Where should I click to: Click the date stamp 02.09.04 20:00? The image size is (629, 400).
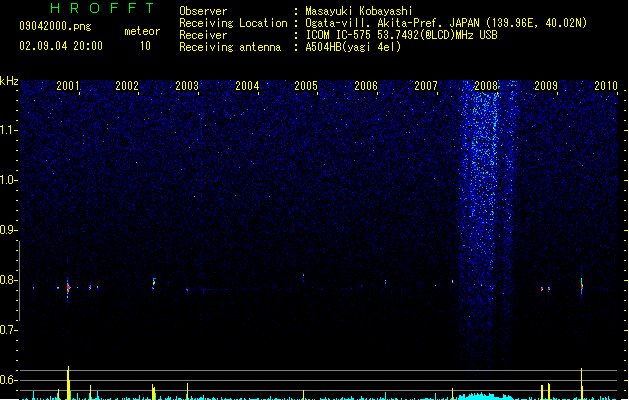point(61,46)
